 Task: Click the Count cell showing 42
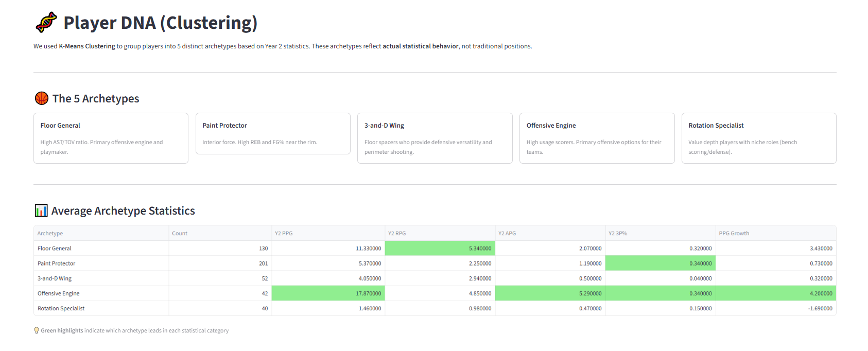click(220, 293)
